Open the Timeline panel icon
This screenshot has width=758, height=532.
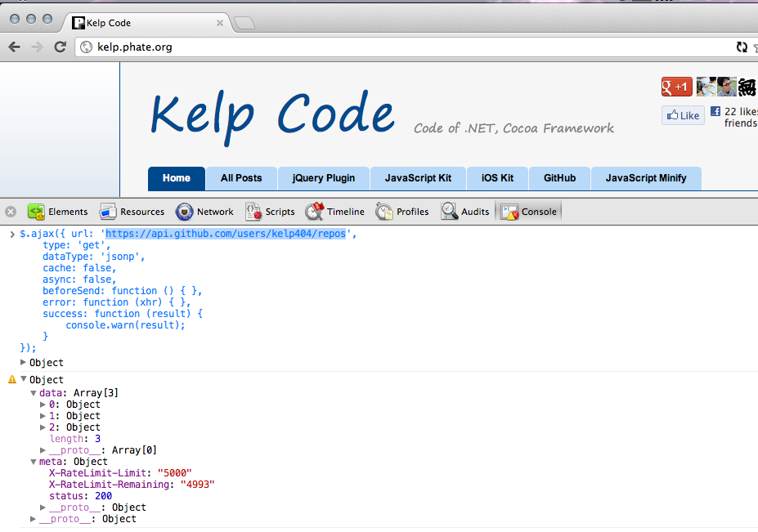click(314, 211)
